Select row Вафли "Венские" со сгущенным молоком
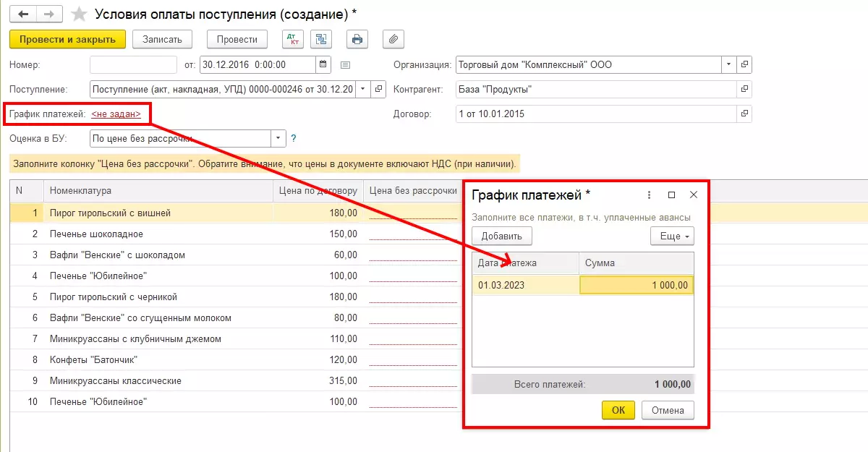 (x=158, y=318)
